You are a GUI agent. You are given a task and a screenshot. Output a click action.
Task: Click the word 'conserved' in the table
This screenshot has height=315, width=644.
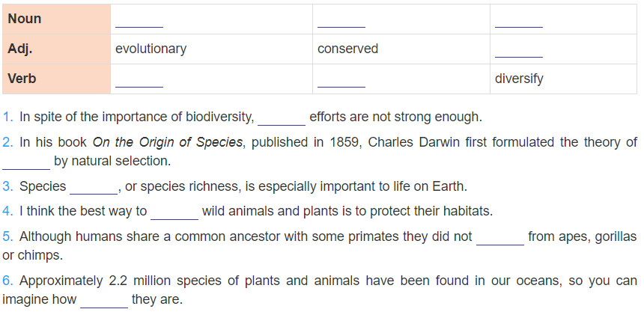pyautogui.click(x=347, y=49)
